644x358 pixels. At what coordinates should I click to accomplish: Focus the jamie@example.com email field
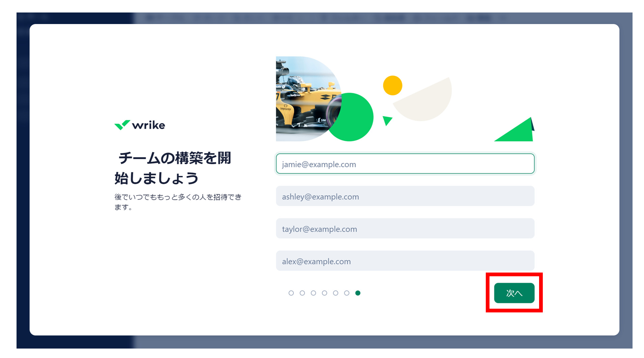tap(405, 164)
